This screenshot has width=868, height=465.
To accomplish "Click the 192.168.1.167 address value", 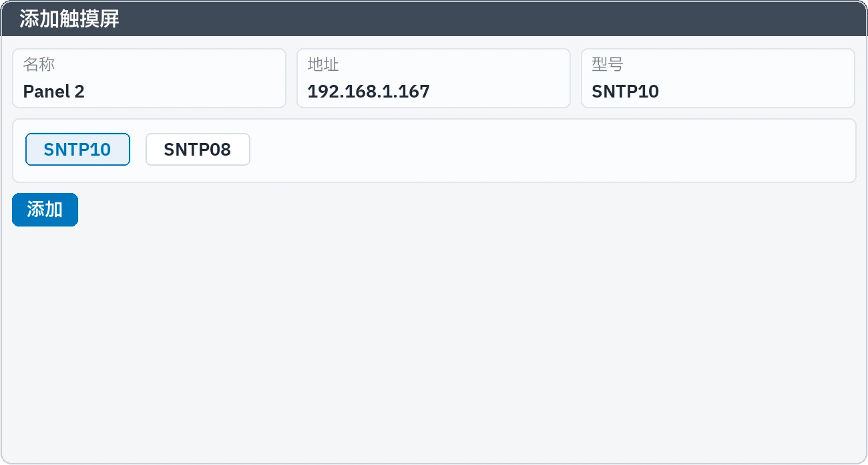I will pyautogui.click(x=368, y=92).
